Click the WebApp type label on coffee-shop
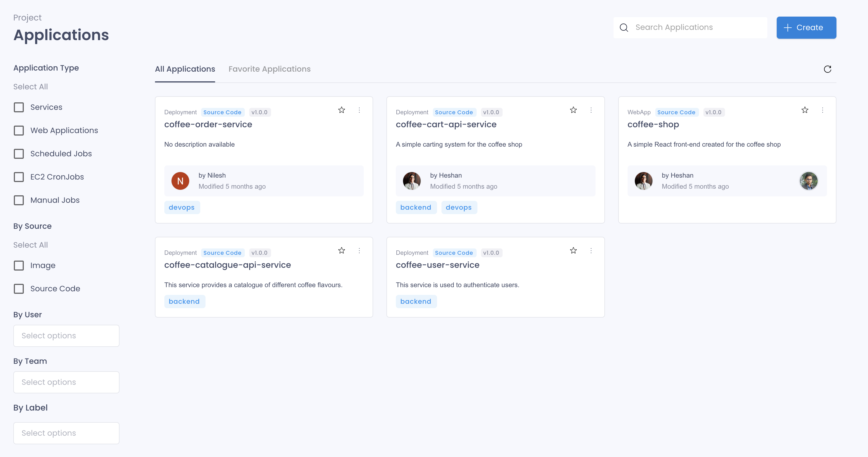The width and height of the screenshot is (868, 457). point(639,112)
